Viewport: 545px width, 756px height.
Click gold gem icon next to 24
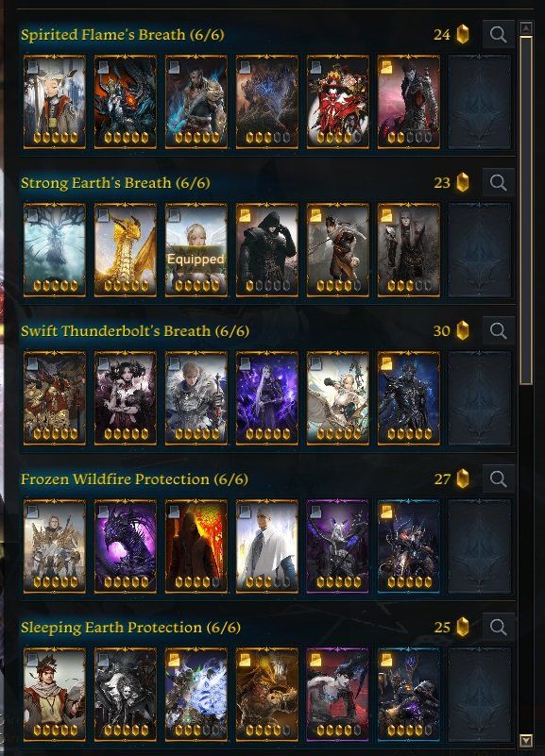(x=463, y=34)
